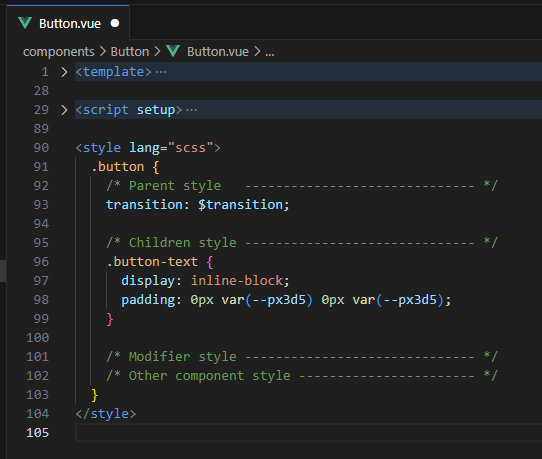The width and height of the screenshot is (542, 459).
Task: Click line number 105
Action: [x=38, y=433]
